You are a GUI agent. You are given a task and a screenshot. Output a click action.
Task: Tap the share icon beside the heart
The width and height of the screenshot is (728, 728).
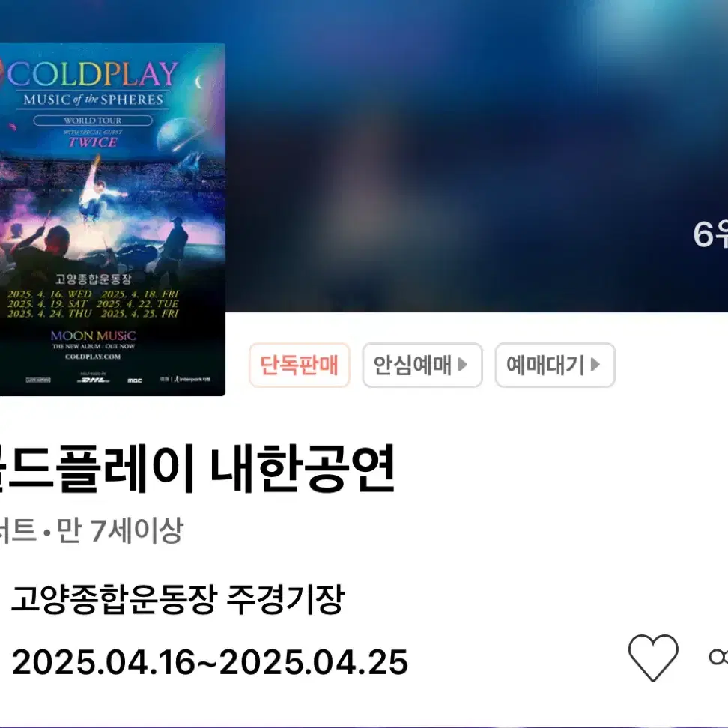pos(718,657)
